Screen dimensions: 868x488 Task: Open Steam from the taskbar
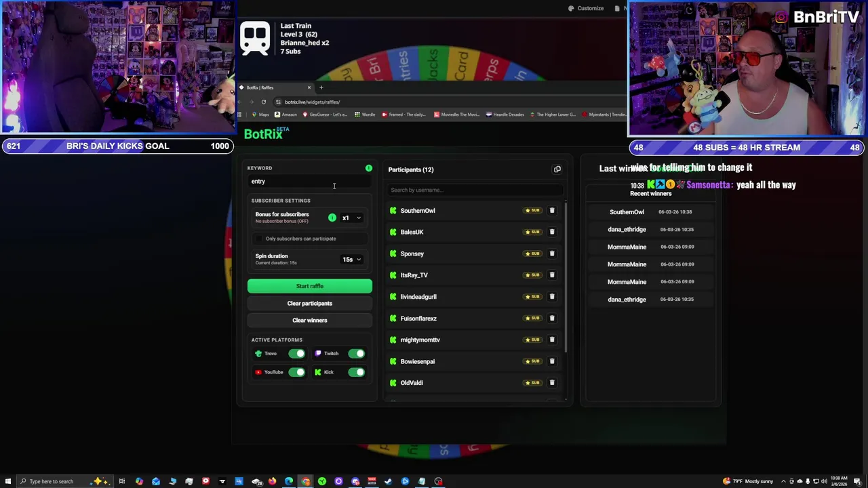point(389,481)
